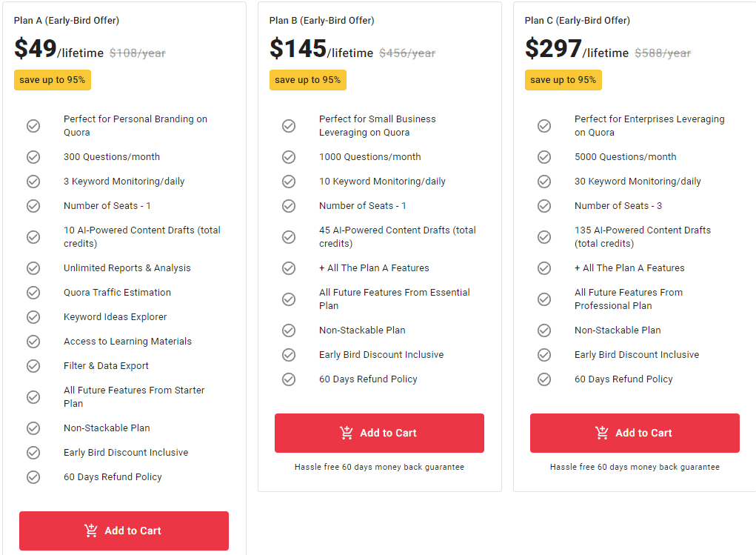Click checkmark icon beside 1000 Questions/month
756x555 pixels.
click(289, 157)
